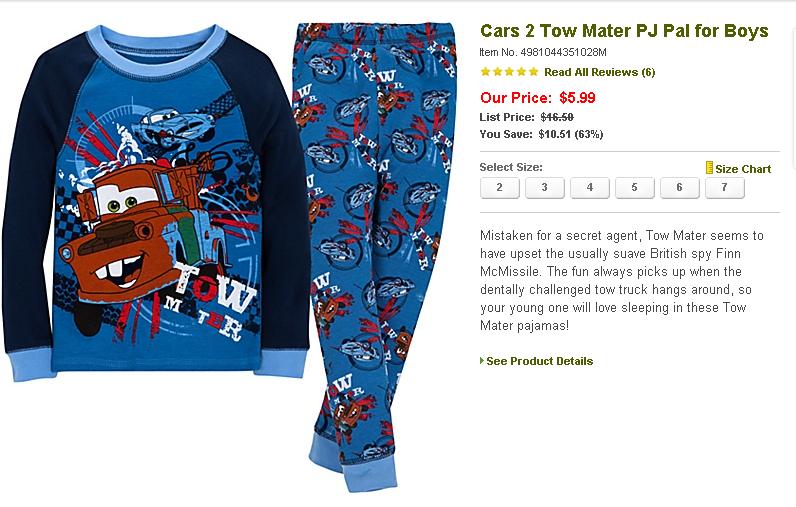The image size is (796, 507).
Task: Click the Tow Mater pajama shirt image
Action: (x=156, y=201)
